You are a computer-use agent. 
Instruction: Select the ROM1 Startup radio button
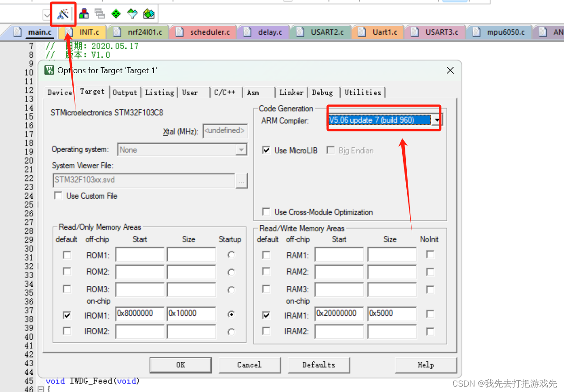point(231,255)
